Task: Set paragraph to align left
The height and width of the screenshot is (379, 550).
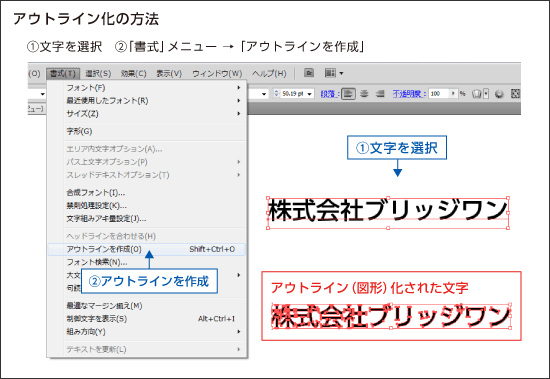Action: (348, 94)
